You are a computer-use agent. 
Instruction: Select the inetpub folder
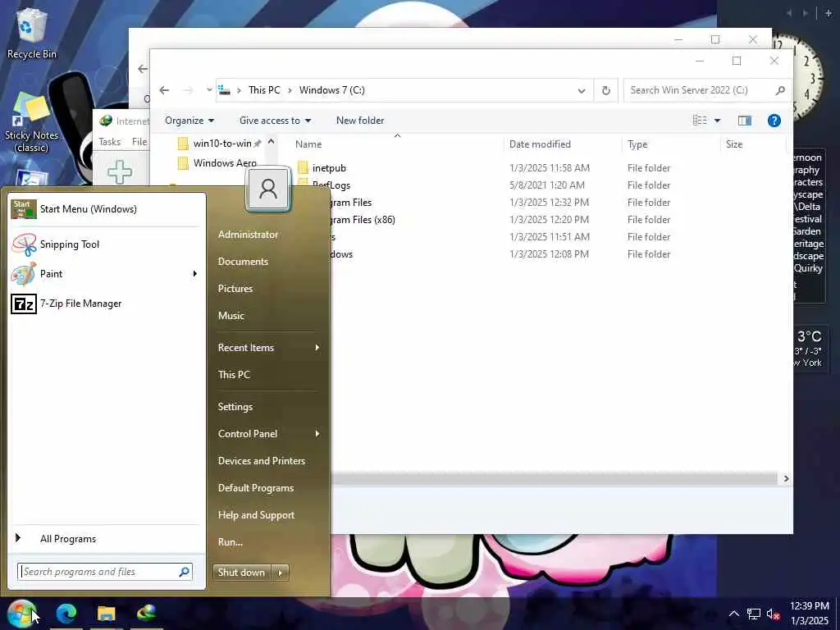[329, 168]
